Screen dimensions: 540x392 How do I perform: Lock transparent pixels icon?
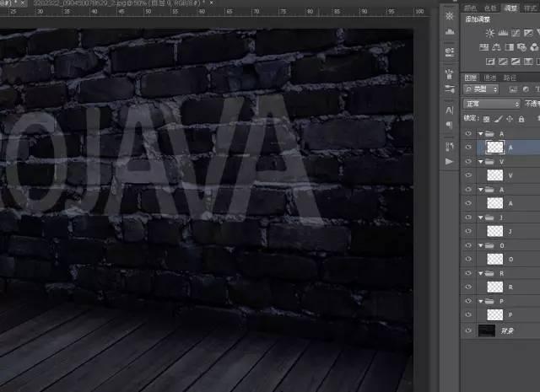[x=486, y=119]
